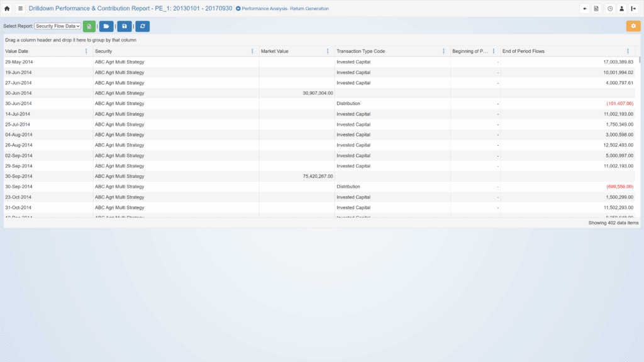Screen dimensions: 644x362
Task: Refresh the report data
Action: pos(143,26)
